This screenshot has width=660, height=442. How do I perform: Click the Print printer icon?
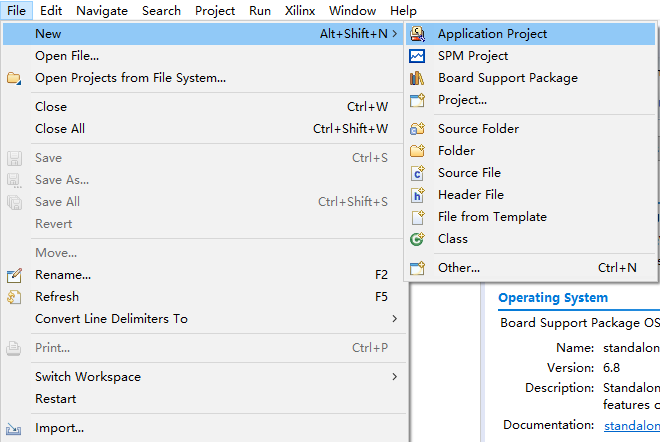[x=13, y=348]
